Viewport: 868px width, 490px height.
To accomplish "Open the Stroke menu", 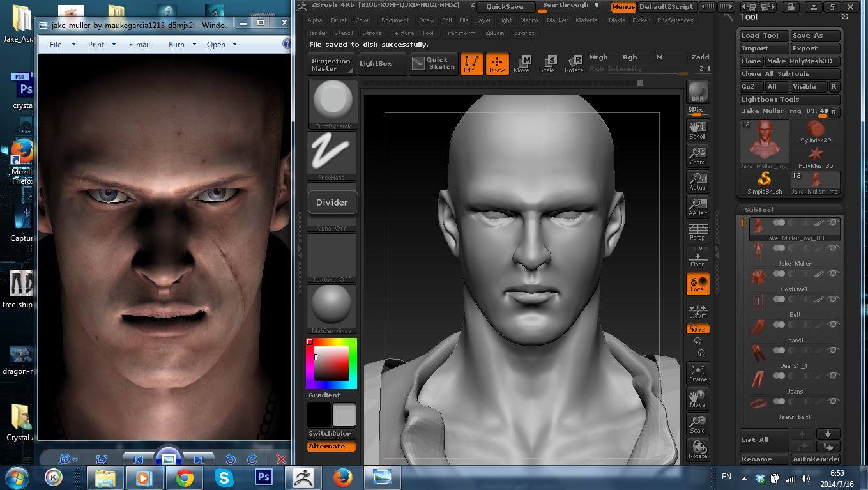I will click(x=372, y=33).
